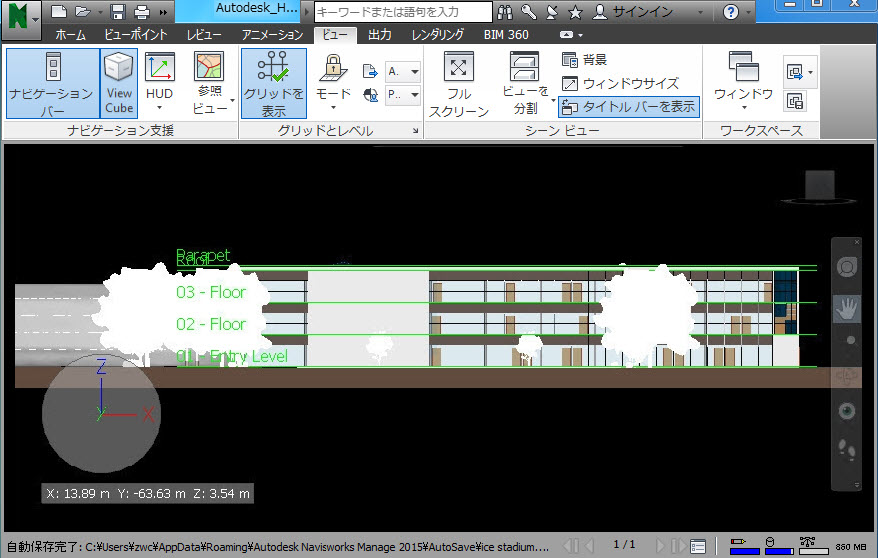878x558 pixels.
Task: Select the Pan hand tool
Action: (x=847, y=308)
